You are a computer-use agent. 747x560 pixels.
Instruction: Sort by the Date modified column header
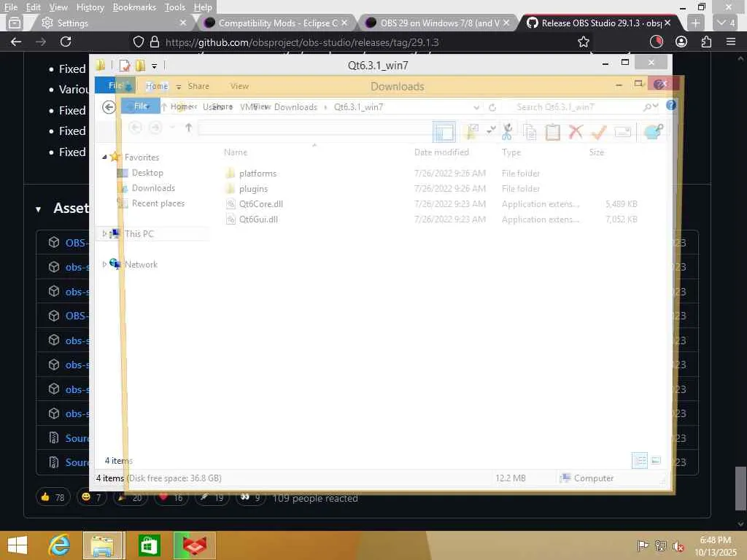[441, 152]
